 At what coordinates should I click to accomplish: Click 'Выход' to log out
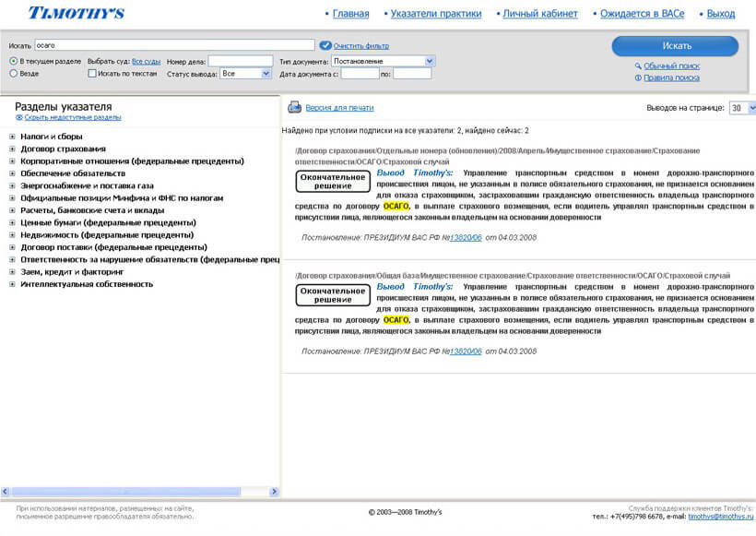721,14
